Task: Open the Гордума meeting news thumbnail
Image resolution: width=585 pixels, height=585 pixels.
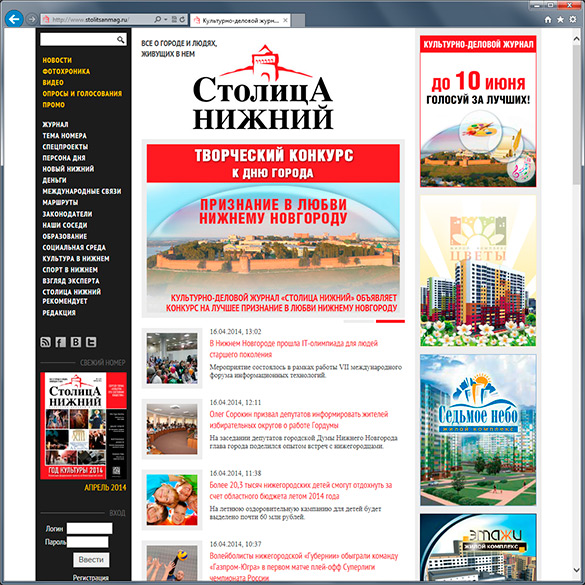Action: pos(172,429)
